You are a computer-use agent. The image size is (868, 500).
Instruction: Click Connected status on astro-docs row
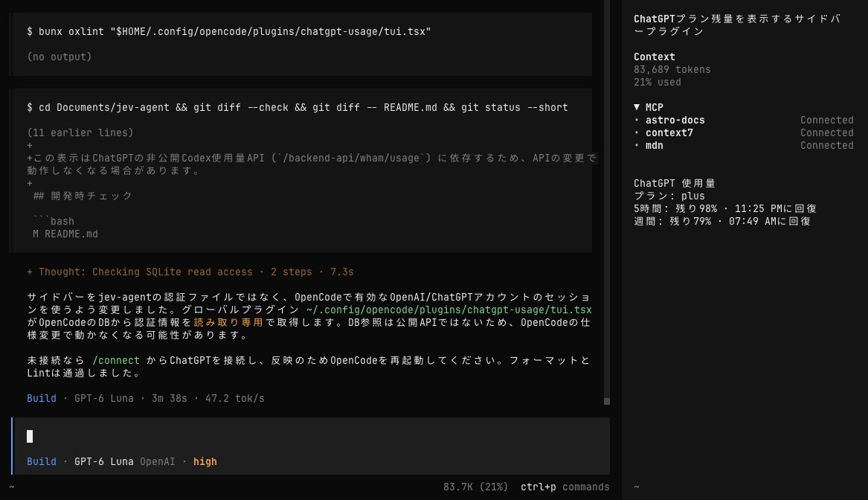pos(826,120)
